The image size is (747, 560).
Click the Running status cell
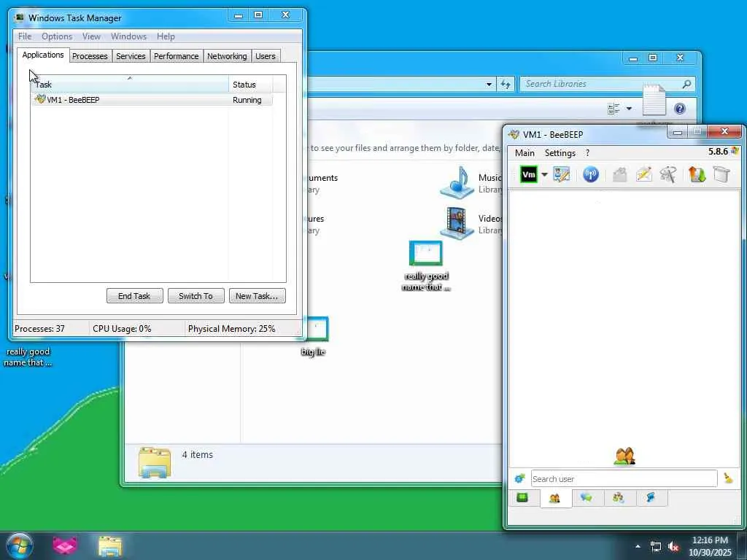tap(247, 100)
